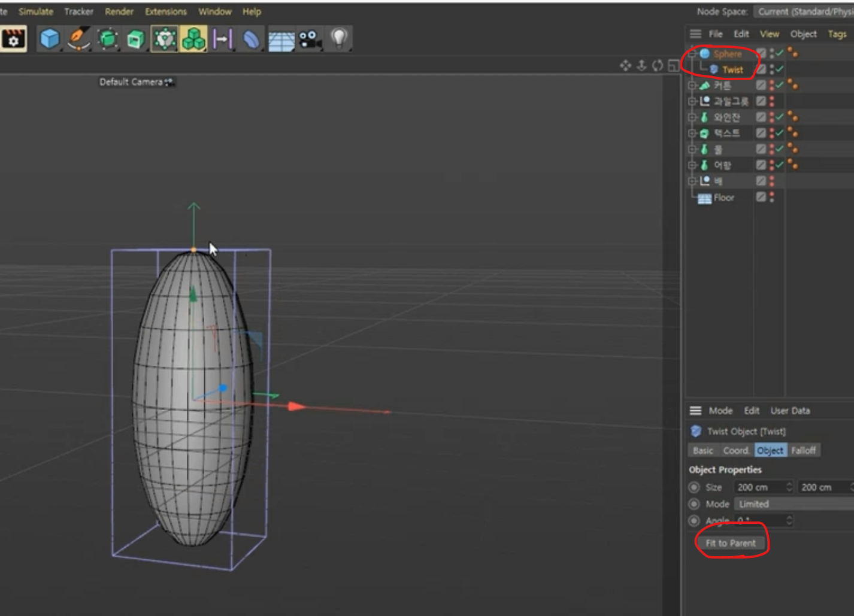
Task: Open the blue Bend deformer icon
Action: pyautogui.click(x=252, y=40)
